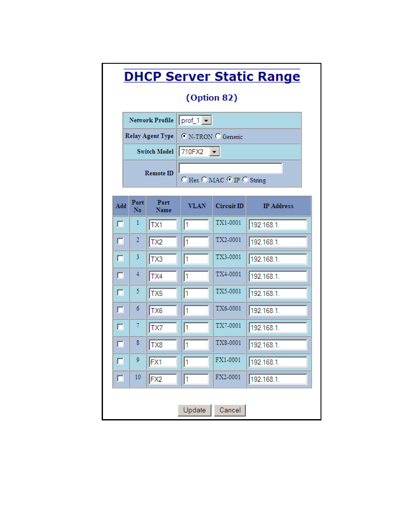Image resolution: width=411 pixels, height=532 pixels.
Task: Edit the VLAN field for port 7
Action: point(196,328)
